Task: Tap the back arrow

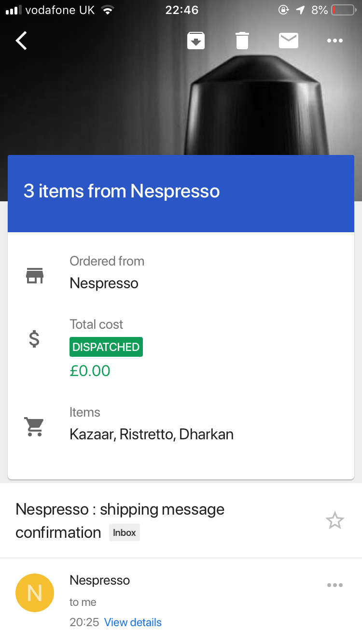Action: 22,41
